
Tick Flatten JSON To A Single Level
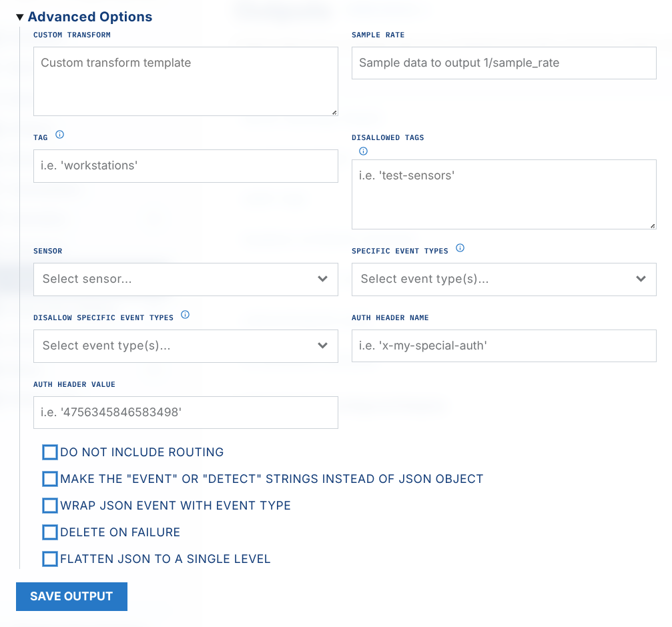50,559
